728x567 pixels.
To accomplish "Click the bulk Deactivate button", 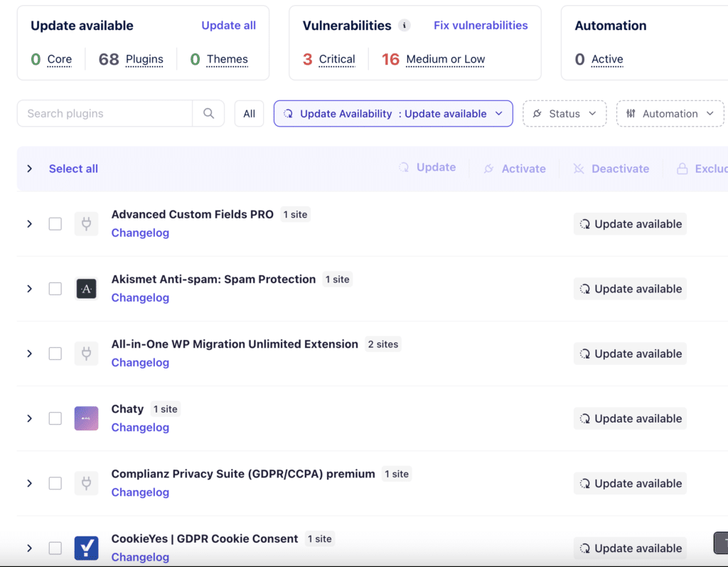I will click(611, 169).
